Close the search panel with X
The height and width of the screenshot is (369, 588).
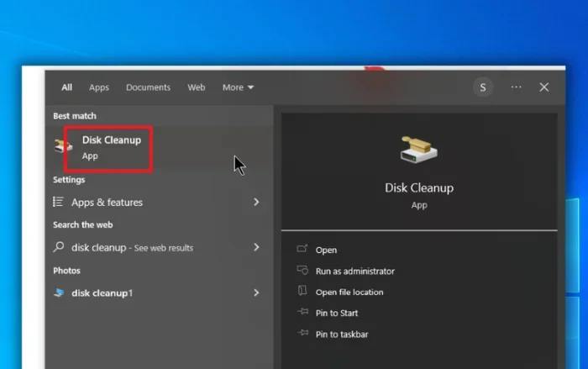pos(543,87)
